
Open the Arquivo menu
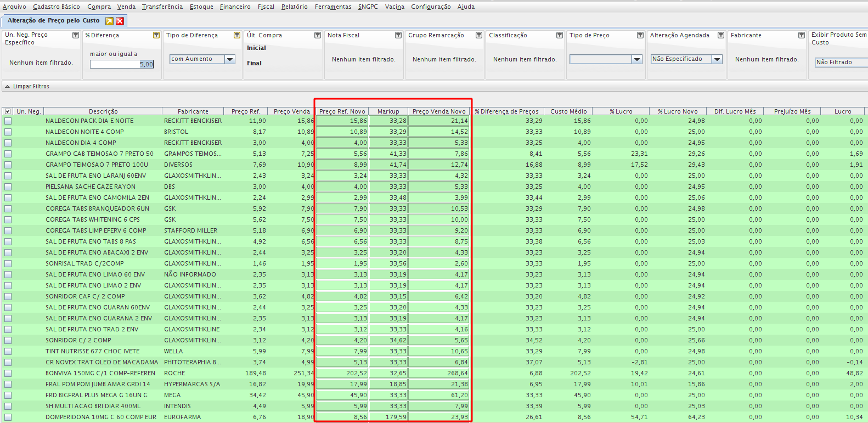coord(14,7)
